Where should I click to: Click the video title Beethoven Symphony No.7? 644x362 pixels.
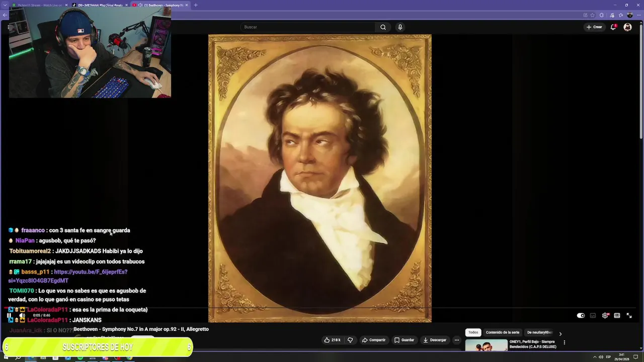coord(141,329)
